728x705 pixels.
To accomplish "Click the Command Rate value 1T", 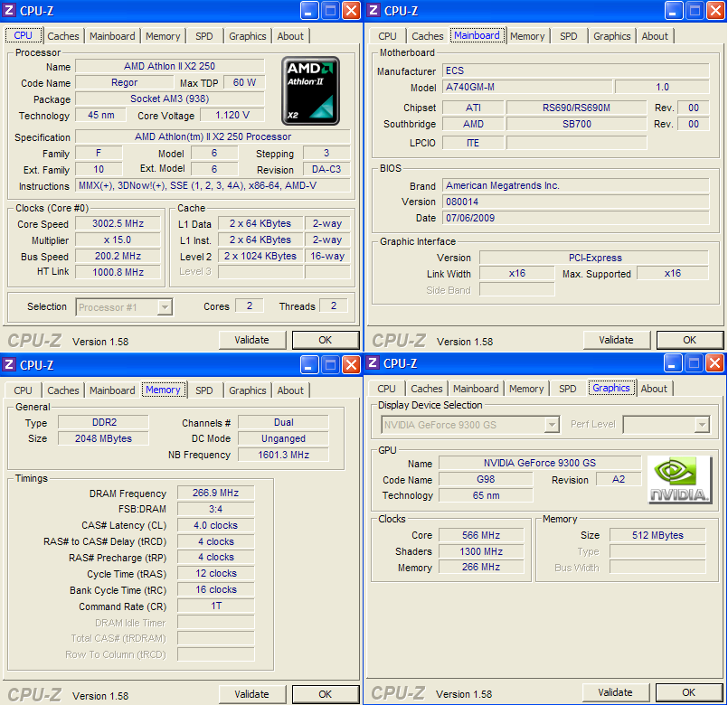I will coord(216,606).
